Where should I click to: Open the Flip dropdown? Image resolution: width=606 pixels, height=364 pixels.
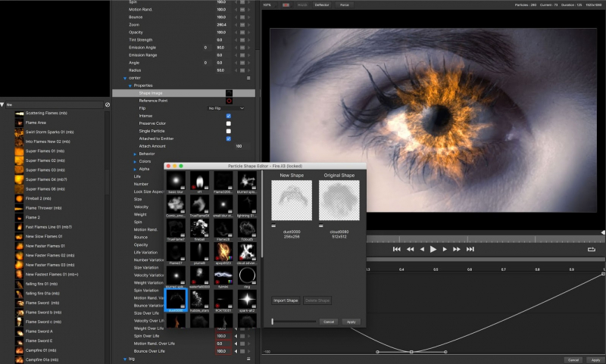point(226,108)
